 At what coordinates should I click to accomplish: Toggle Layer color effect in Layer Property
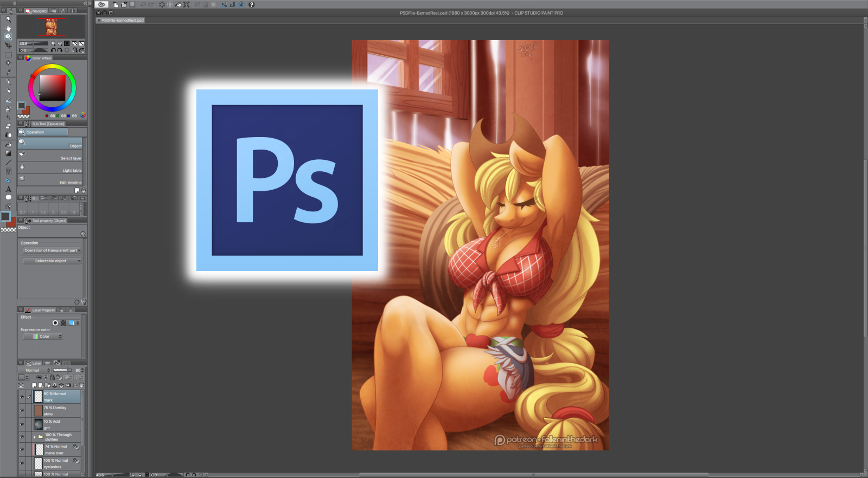point(71,323)
